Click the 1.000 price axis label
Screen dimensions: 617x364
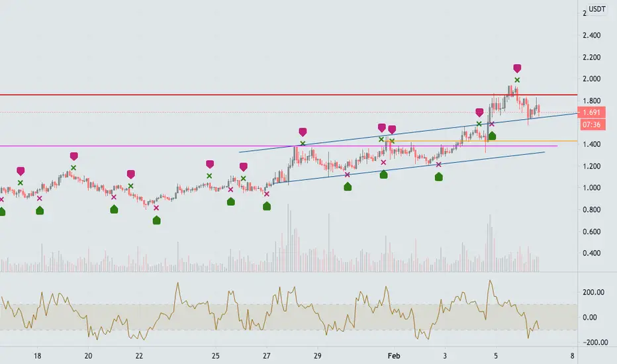[591, 188]
